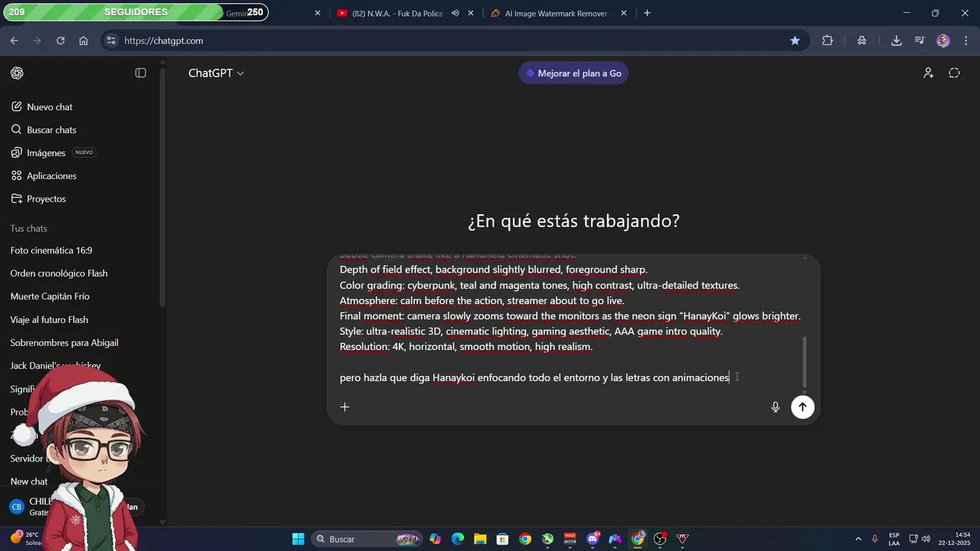Viewport: 980px width, 551px height.
Task: Click the ESP LAA language indicator
Action: (x=894, y=539)
